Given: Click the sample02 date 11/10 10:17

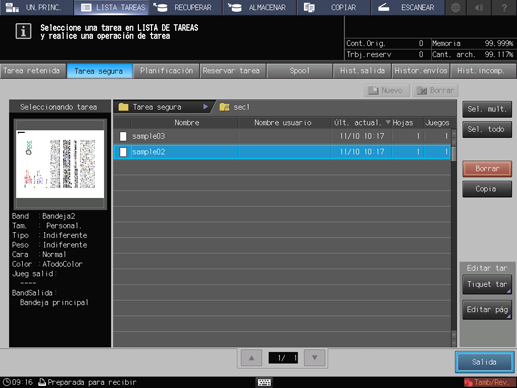Looking at the screenshot, I should tap(362, 152).
